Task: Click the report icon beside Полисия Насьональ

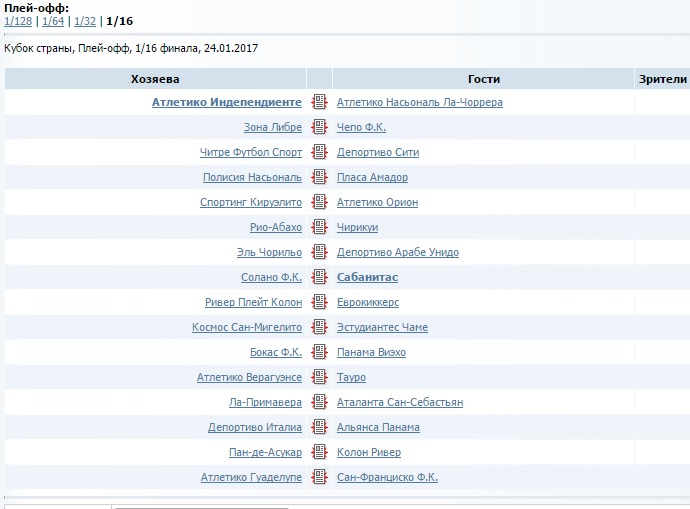Action: (319, 177)
